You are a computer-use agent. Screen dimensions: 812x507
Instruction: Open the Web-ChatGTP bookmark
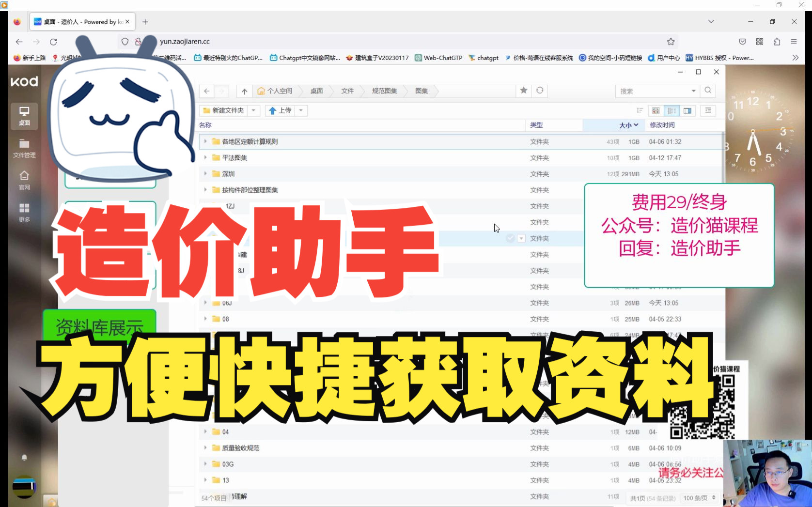pos(438,58)
